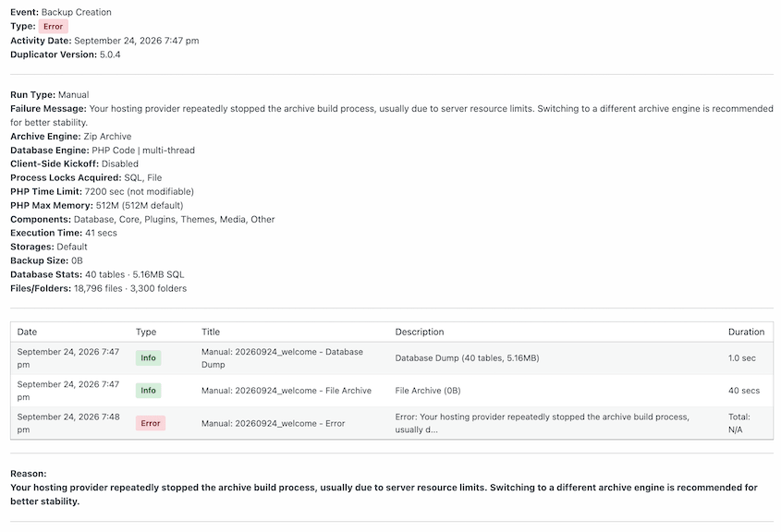This screenshot has width=781, height=532.
Task: Click the "Type" column header in the table
Action: click(146, 332)
